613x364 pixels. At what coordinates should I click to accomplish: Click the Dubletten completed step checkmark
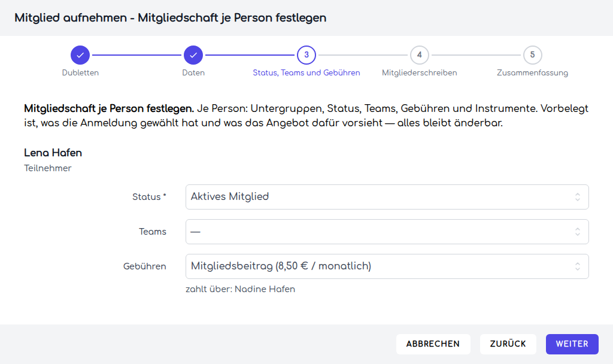click(x=80, y=55)
